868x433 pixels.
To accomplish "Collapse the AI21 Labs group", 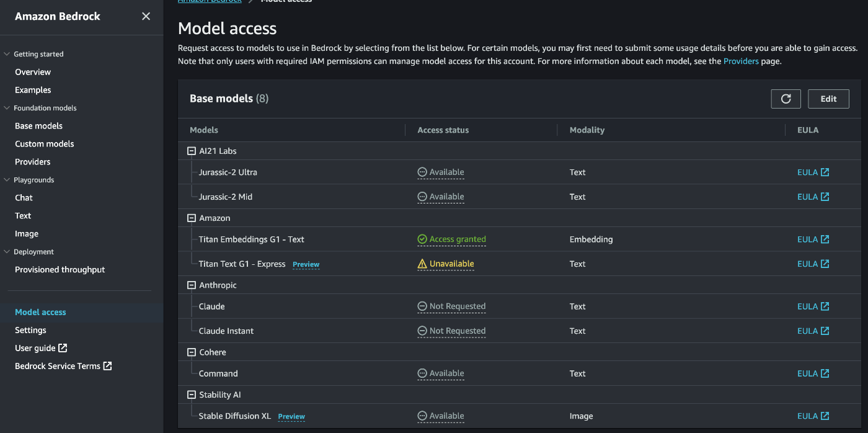I will coord(192,151).
